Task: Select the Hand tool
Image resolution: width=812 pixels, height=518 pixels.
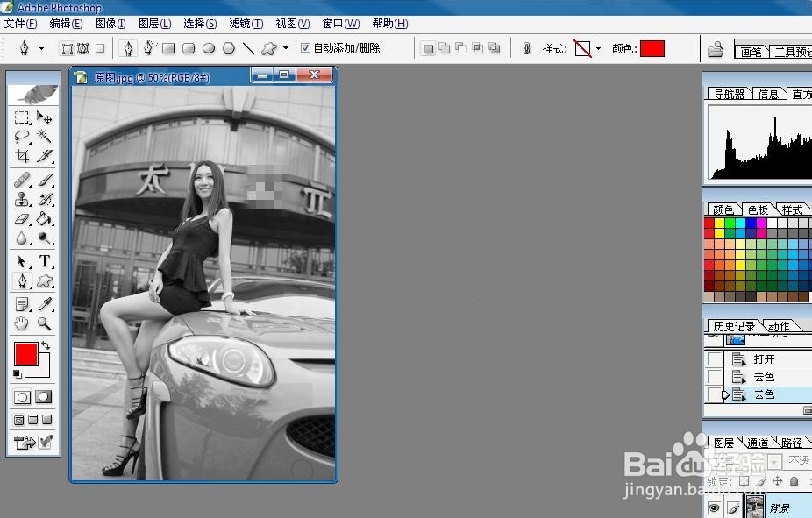Action: tap(22, 324)
